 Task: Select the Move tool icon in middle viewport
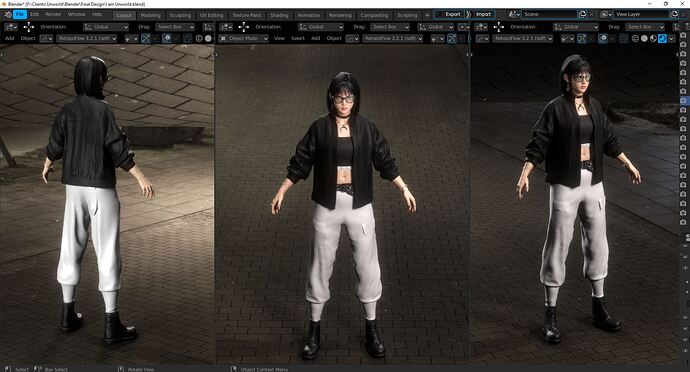(x=244, y=27)
